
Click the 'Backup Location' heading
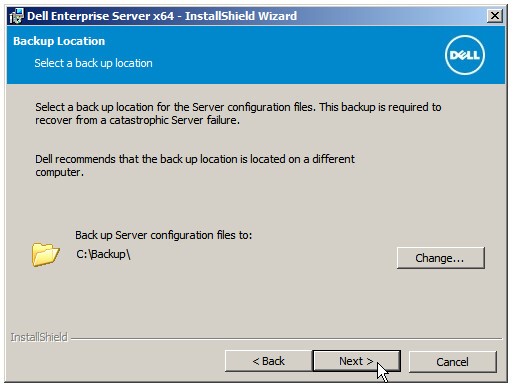(x=59, y=41)
